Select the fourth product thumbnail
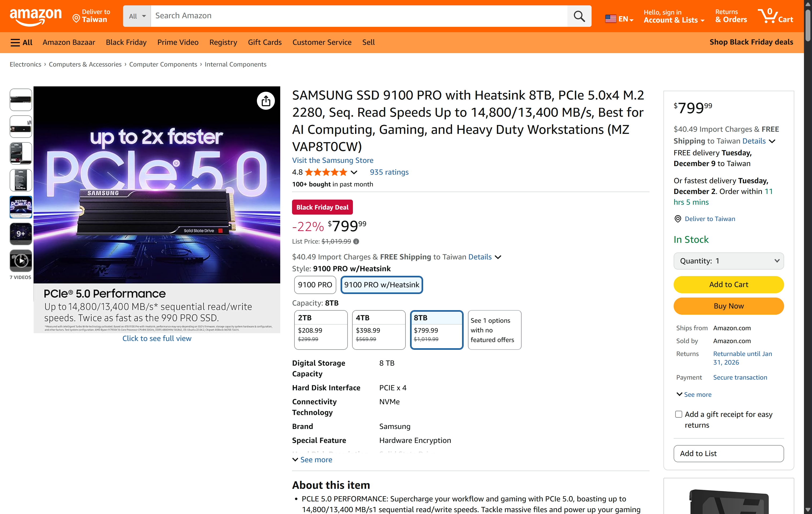This screenshot has height=514, width=812. pos(21,180)
